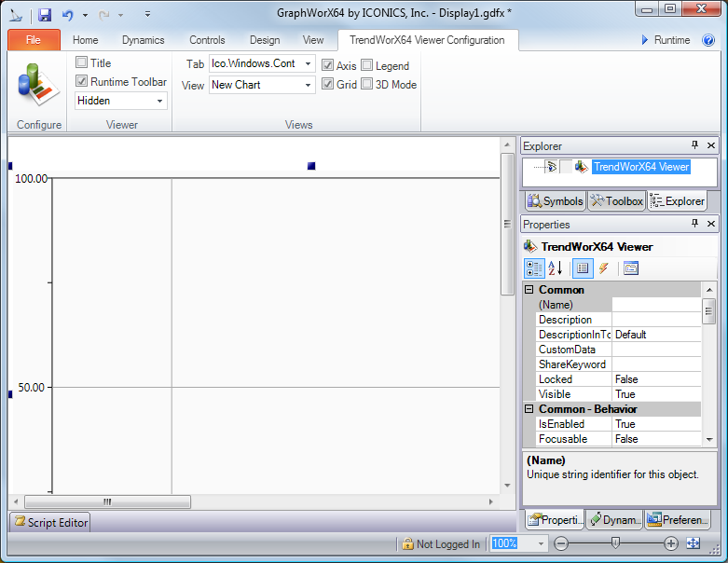
Task: Switch to the View ribbon tab
Action: (313, 40)
